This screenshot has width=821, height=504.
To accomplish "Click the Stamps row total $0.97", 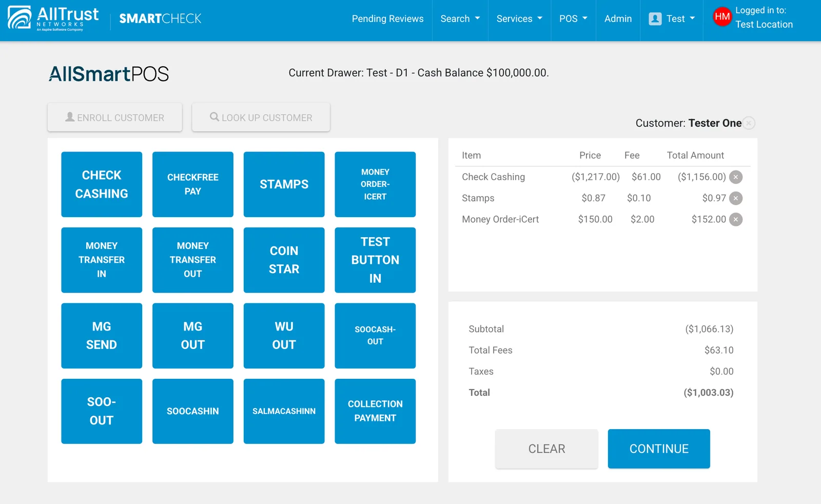I will coord(714,198).
